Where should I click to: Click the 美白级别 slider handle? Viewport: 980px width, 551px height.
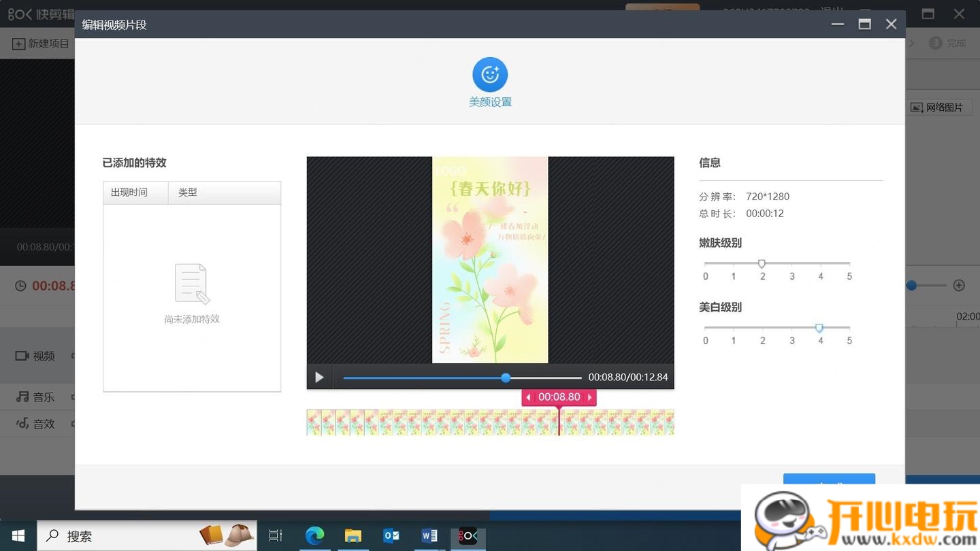(819, 328)
